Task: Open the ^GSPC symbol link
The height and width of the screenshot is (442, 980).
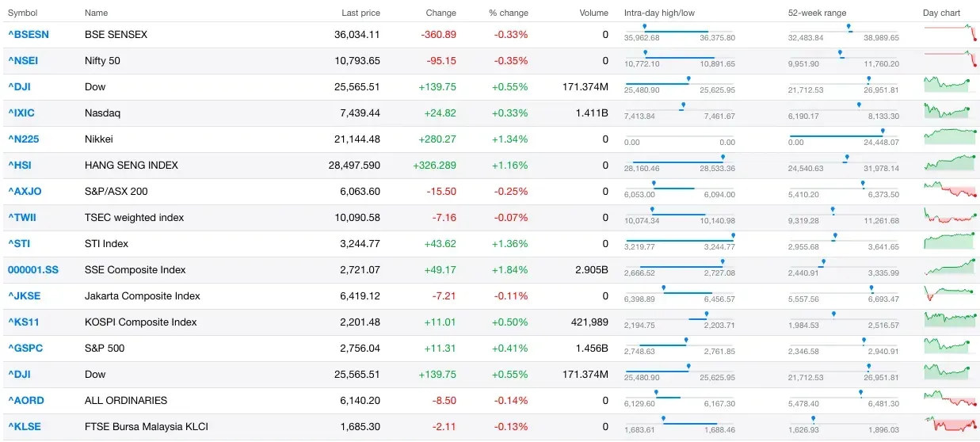Action: pos(25,349)
